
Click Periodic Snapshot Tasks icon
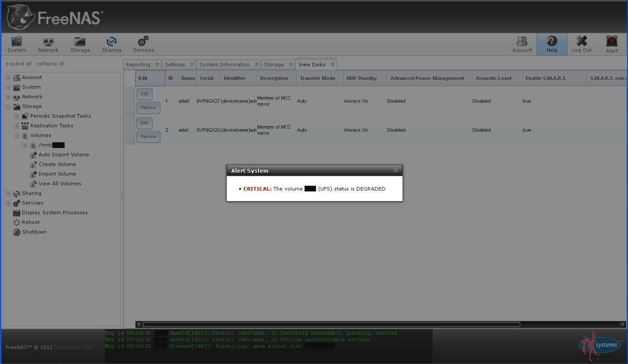click(x=25, y=116)
